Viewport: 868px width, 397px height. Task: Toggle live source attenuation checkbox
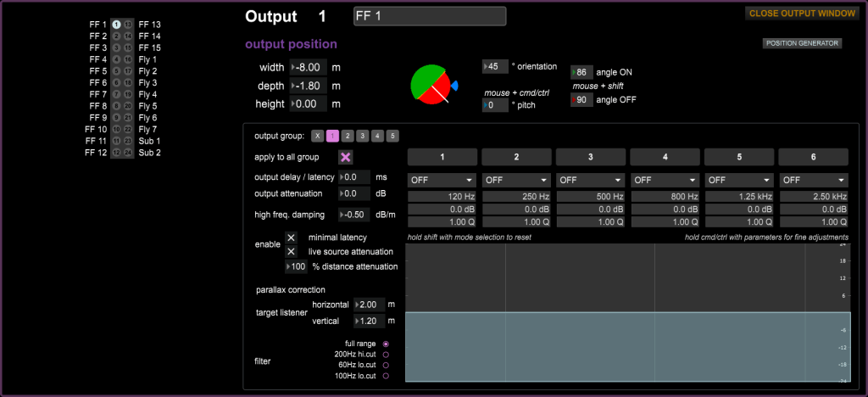[291, 252]
